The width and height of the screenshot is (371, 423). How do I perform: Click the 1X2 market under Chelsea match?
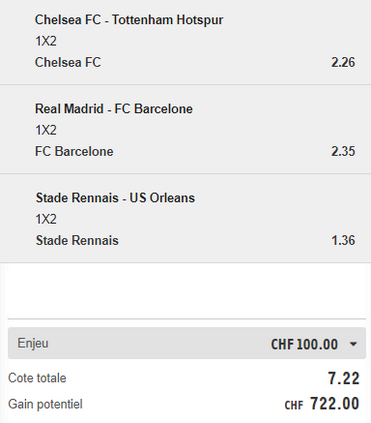[46, 41]
